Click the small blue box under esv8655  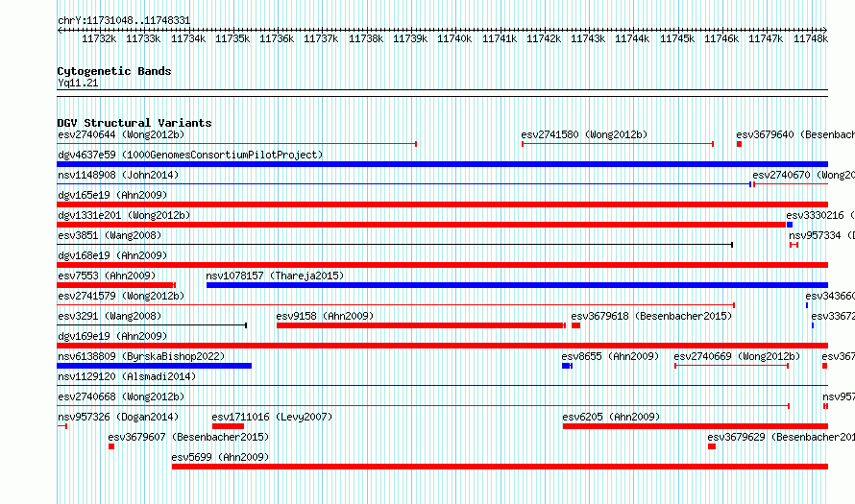click(x=567, y=366)
